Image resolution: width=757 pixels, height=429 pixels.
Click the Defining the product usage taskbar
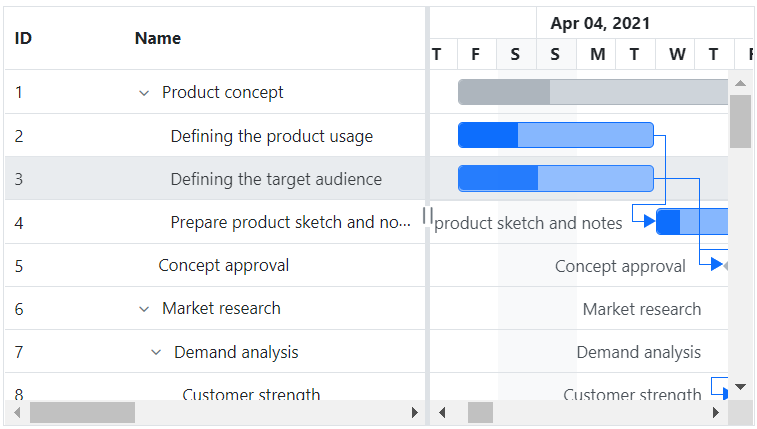coord(555,135)
